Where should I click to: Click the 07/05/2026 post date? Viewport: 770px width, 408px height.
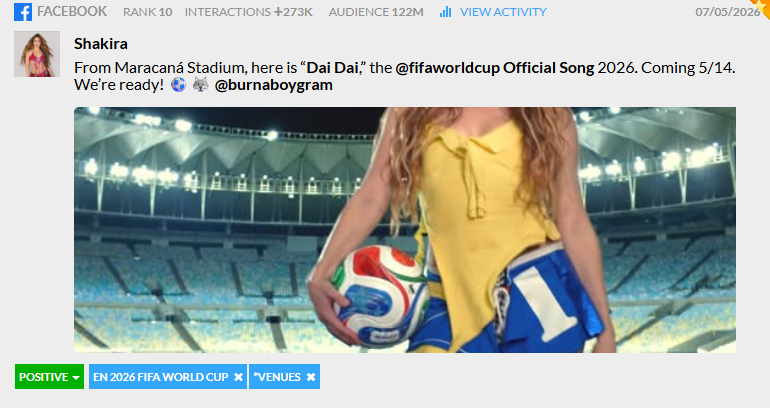tap(727, 12)
